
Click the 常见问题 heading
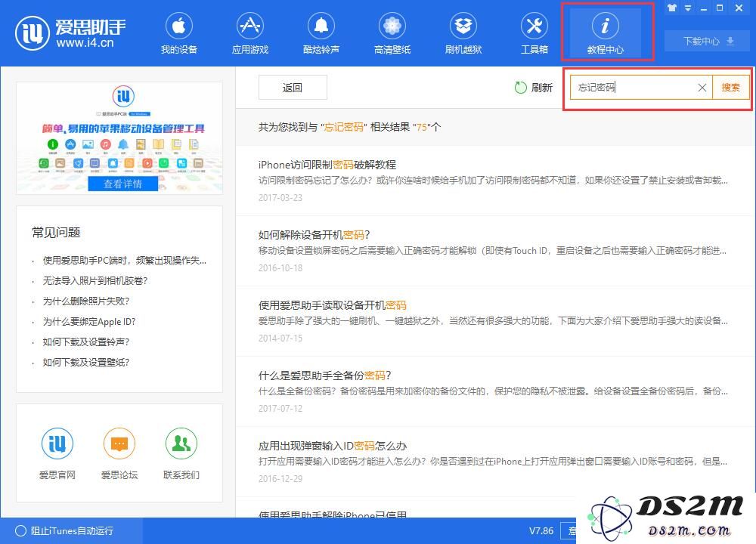coord(56,232)
